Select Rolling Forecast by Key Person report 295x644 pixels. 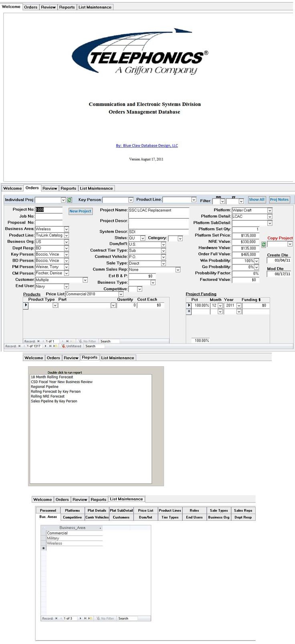coord(56,392)
